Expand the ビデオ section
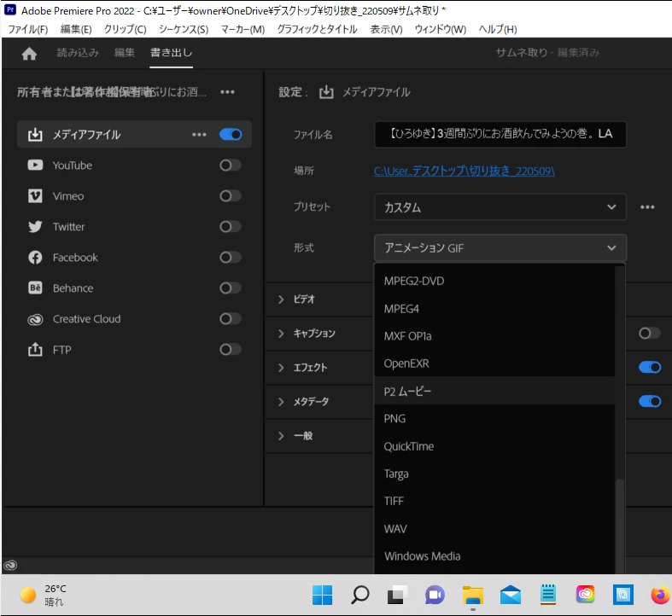The height and width of the screenshot is (616, 672). (x=281, y=299)
